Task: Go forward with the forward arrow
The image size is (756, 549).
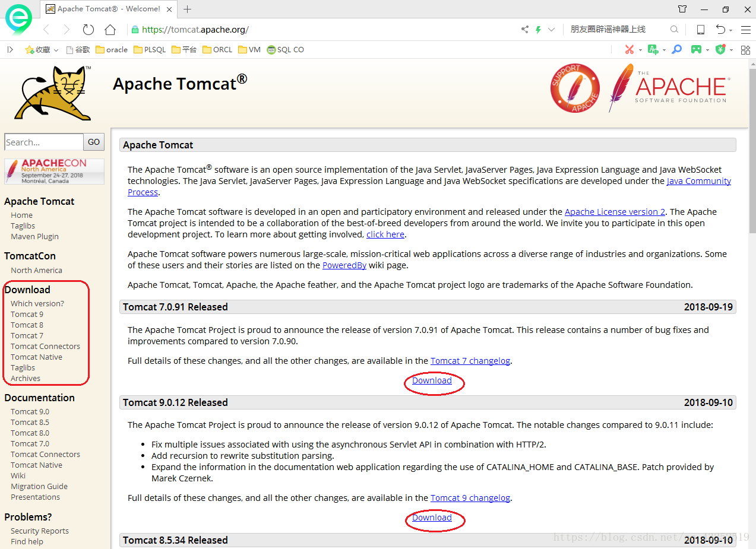Action: tap(67, 30)
